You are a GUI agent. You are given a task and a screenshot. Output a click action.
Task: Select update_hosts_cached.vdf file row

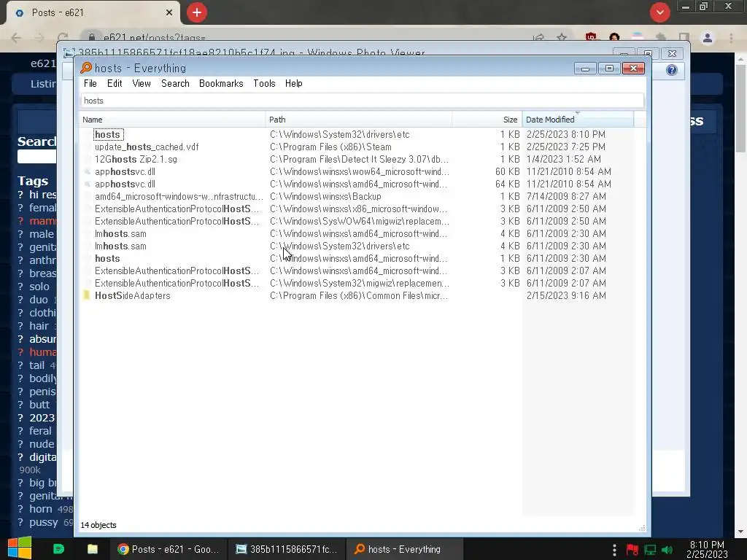point(357,147)
